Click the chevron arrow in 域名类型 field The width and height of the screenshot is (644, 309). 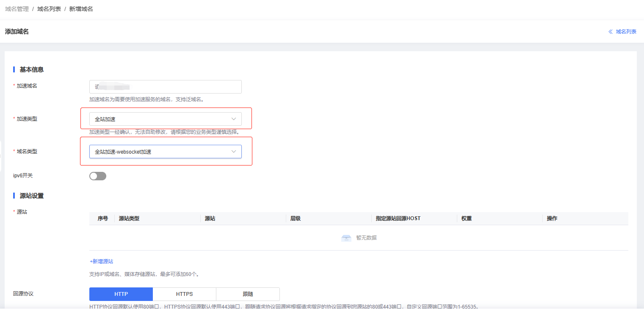(x=234, y=152)
